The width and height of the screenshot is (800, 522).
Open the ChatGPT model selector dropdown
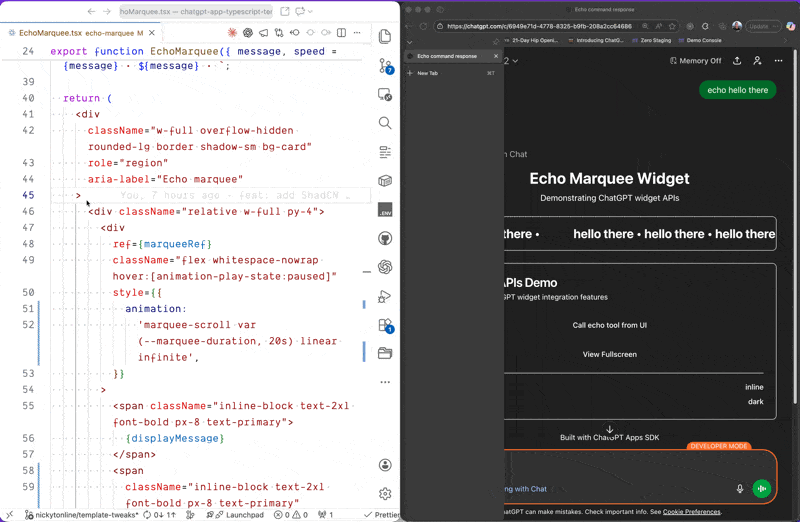tap(511, 61)
